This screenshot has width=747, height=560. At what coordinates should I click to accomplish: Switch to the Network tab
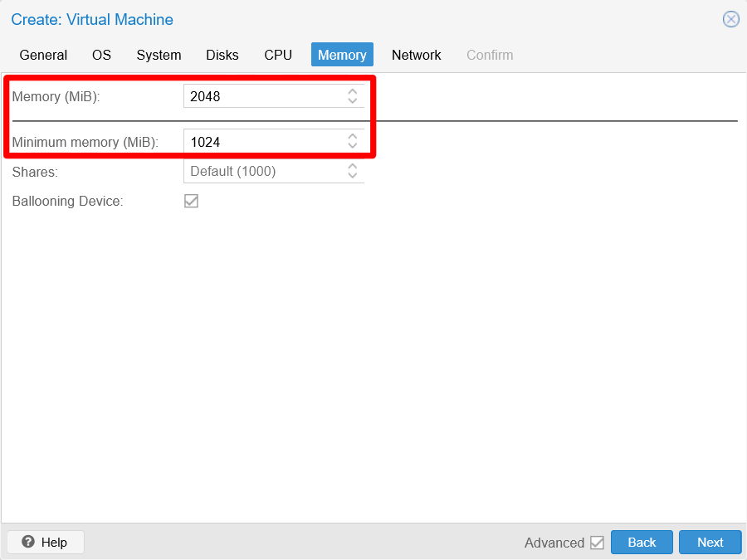416,55
